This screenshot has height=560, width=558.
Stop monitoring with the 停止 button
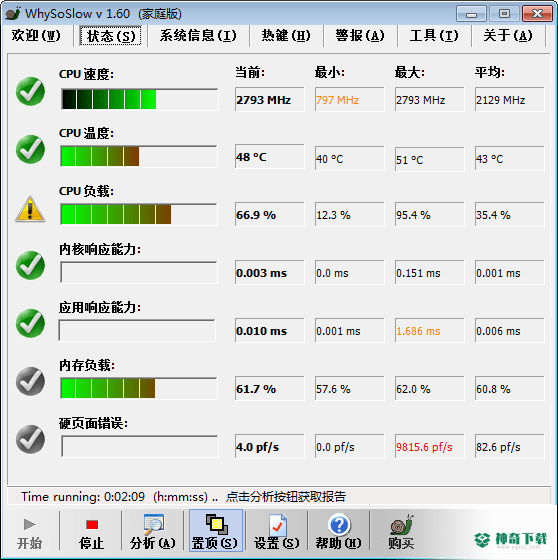click(91, 533)
